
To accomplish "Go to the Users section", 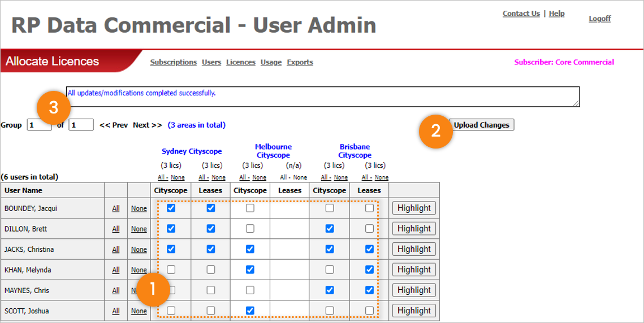I will [211, 62].
